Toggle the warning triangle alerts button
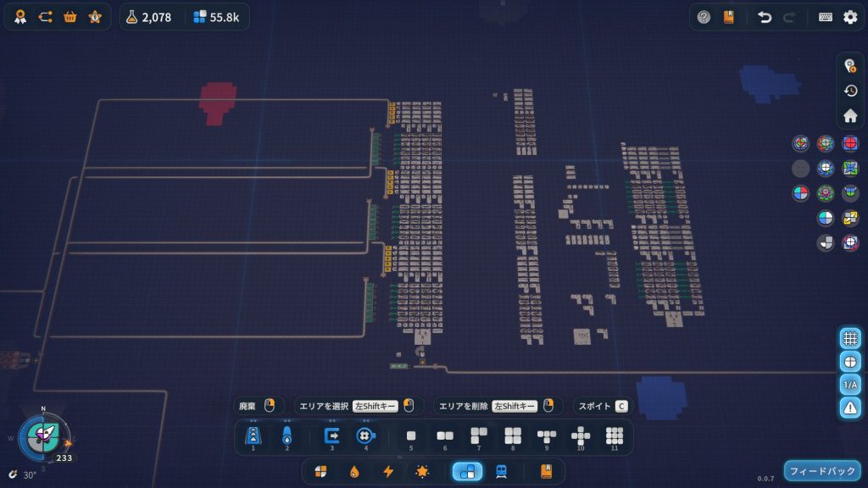 tap(850, 408)
